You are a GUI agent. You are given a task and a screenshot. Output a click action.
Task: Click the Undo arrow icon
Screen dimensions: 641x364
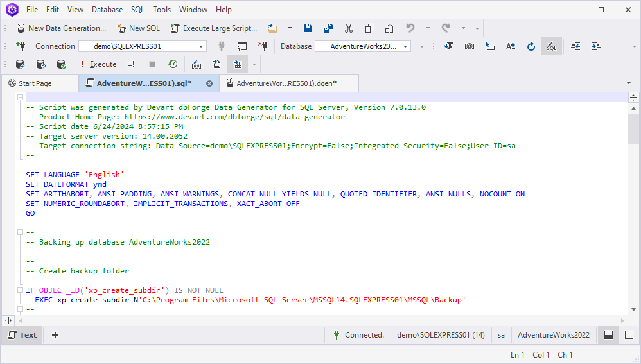tap(410, 28)
